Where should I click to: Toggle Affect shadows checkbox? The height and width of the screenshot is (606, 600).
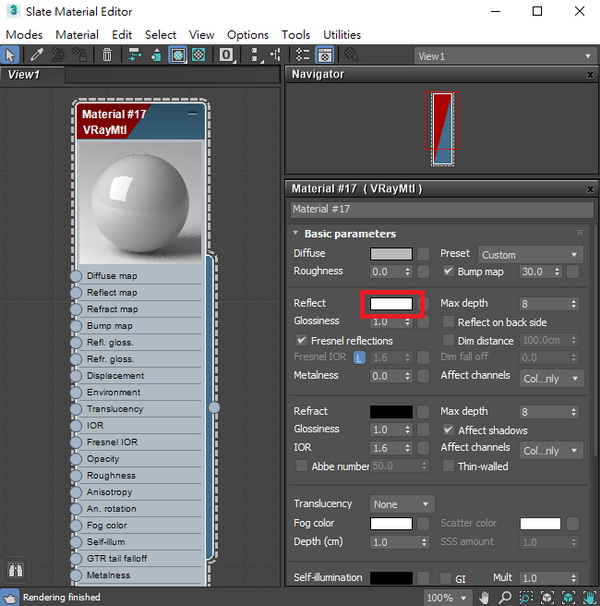tap(448, 430)
